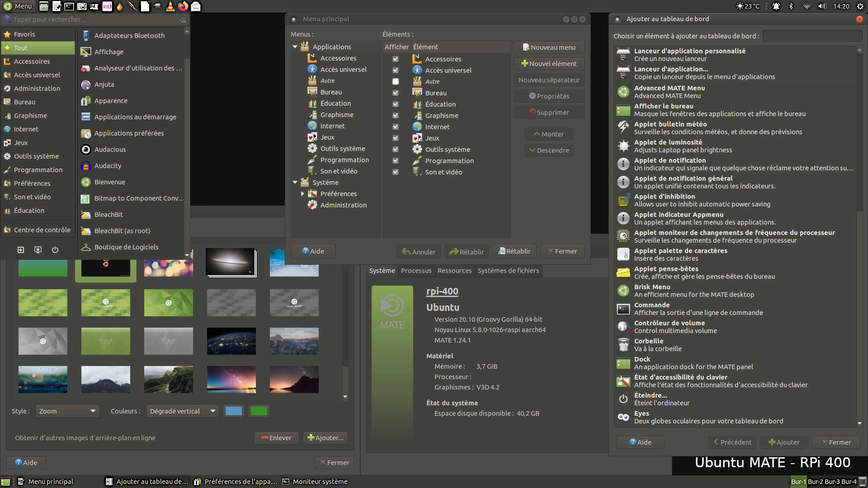Screen dimensions: 868x488
Task: Pick the blue gradient color swatch
Action: pos(234,411)
